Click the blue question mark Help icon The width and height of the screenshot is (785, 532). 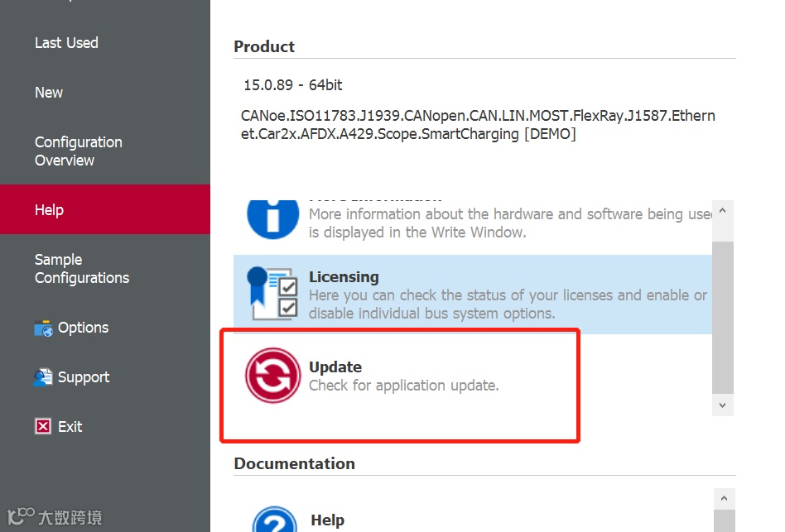coord(275,520)
